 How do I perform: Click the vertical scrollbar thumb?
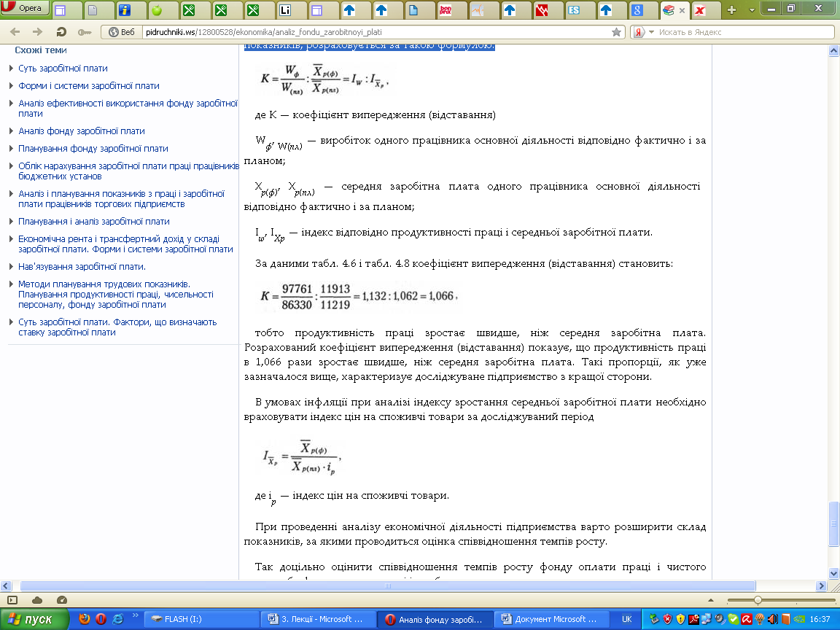click(x=833, y=523)
